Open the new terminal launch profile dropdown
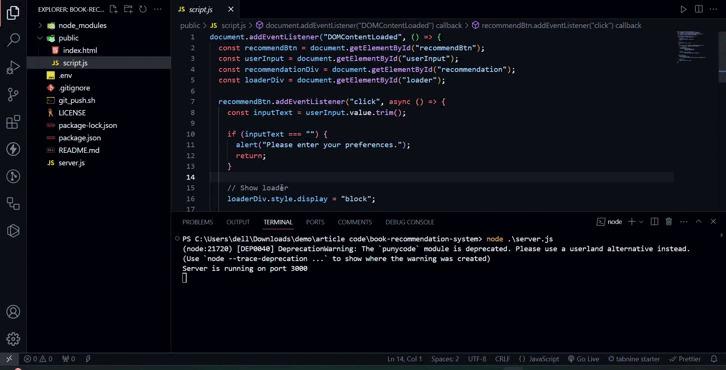This screenshot has height=370, width=726. pos(641,222)
